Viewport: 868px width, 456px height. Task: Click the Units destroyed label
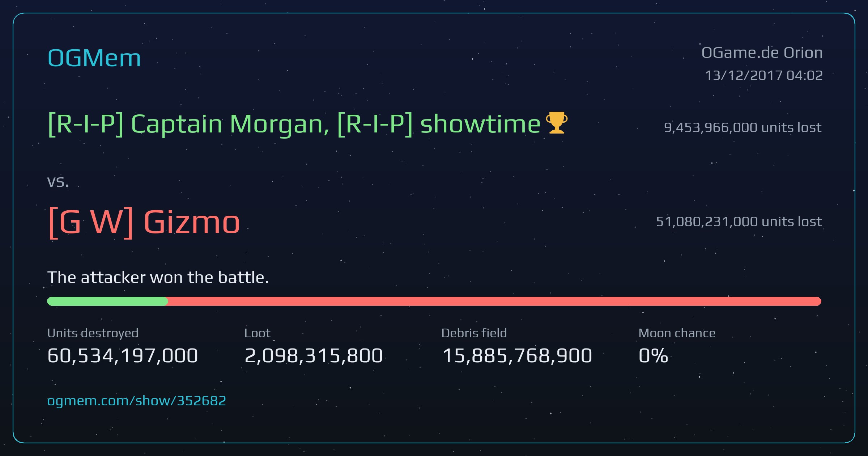click(93, 333)
